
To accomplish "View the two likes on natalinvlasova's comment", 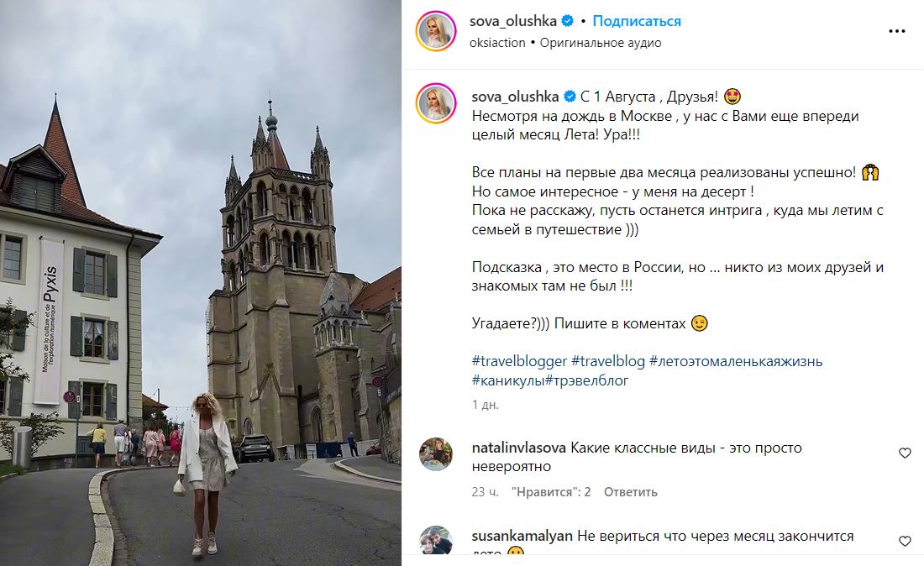I will 551,492.
